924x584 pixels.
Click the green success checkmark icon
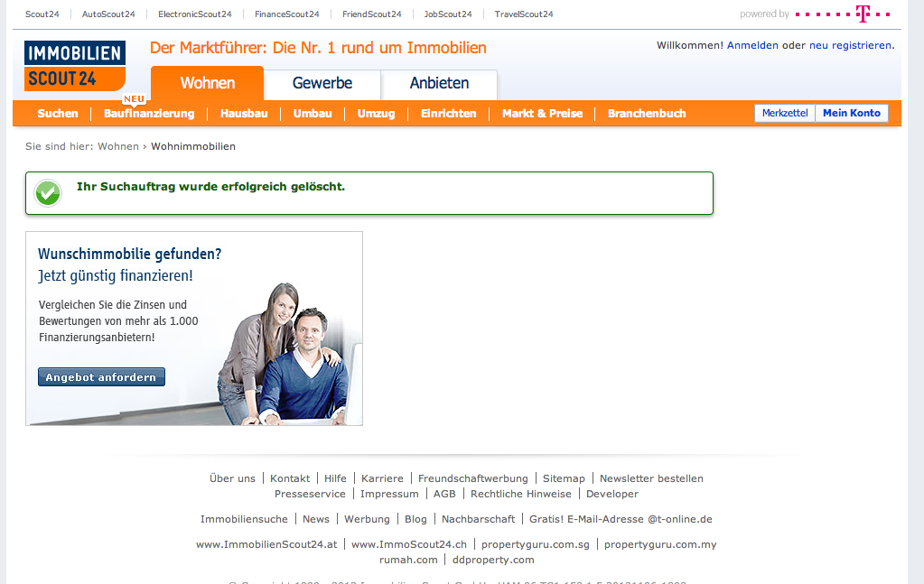click(x=48, y=193)
